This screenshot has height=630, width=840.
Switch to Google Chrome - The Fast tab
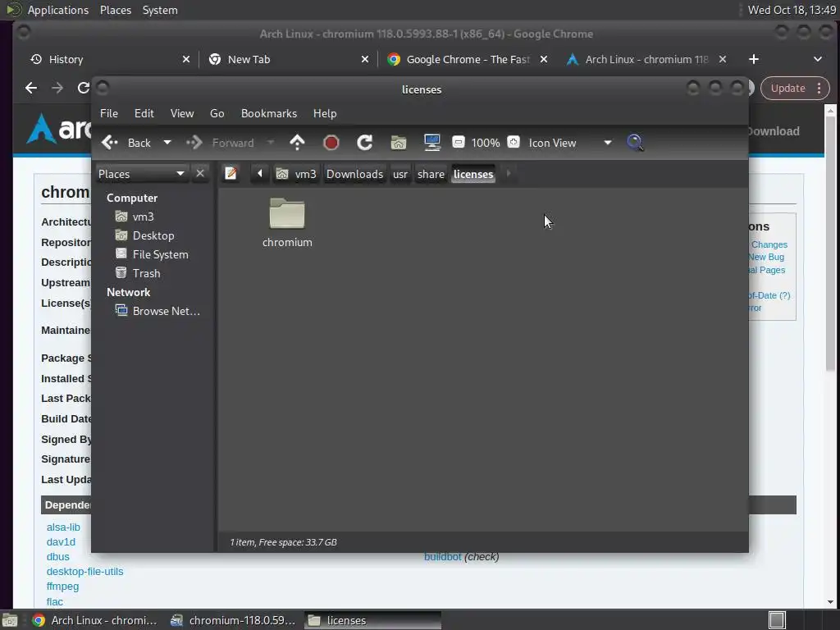point(468,59)
